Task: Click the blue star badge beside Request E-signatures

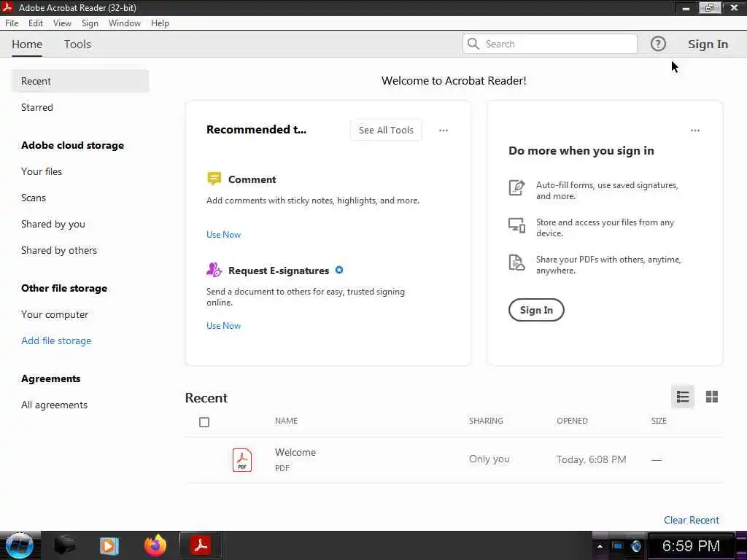Action: click(x=339, y=270)
